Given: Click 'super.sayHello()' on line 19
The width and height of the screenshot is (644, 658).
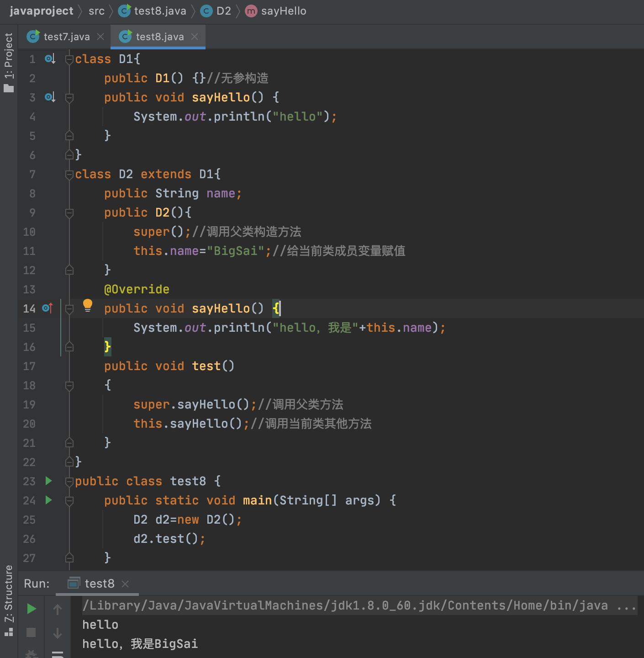Looking at the screenshot, I should click(x=191, y=404).
